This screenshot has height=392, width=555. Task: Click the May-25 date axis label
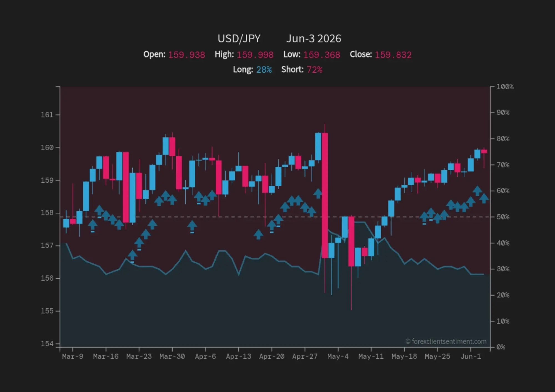(x=437, y=357)
